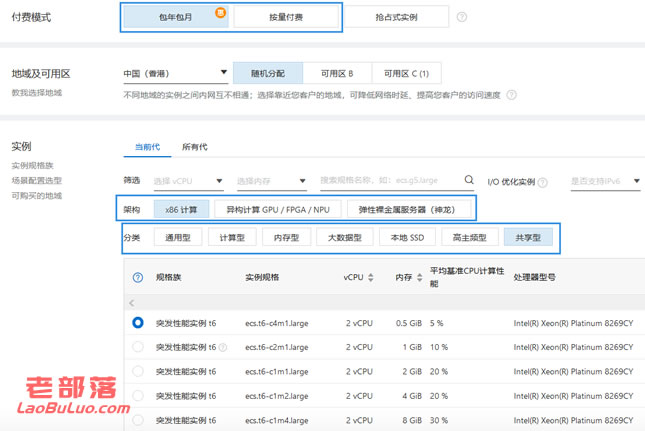Open 选择内存 filter dropdown

click(271, 181)
